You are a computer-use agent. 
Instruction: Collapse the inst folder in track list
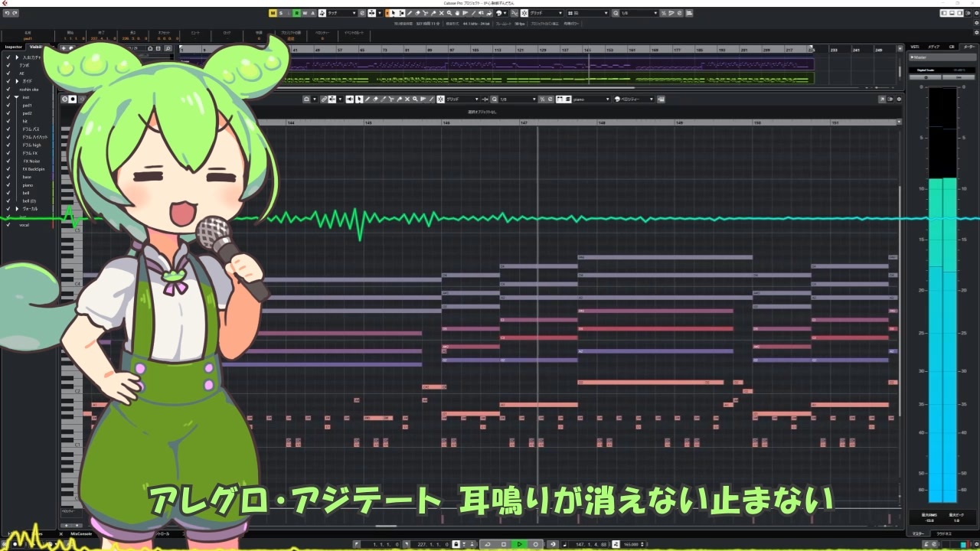[16, 97]
